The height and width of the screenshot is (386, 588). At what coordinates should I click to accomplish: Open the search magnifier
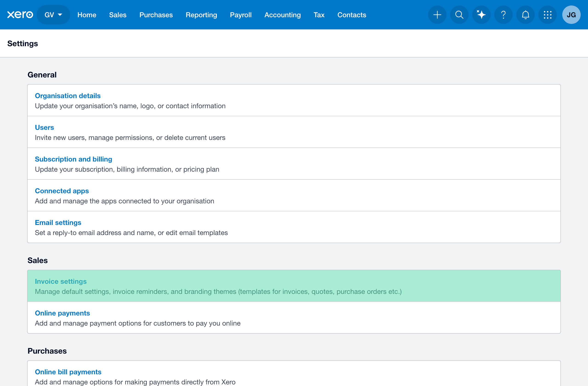(459, 15)
